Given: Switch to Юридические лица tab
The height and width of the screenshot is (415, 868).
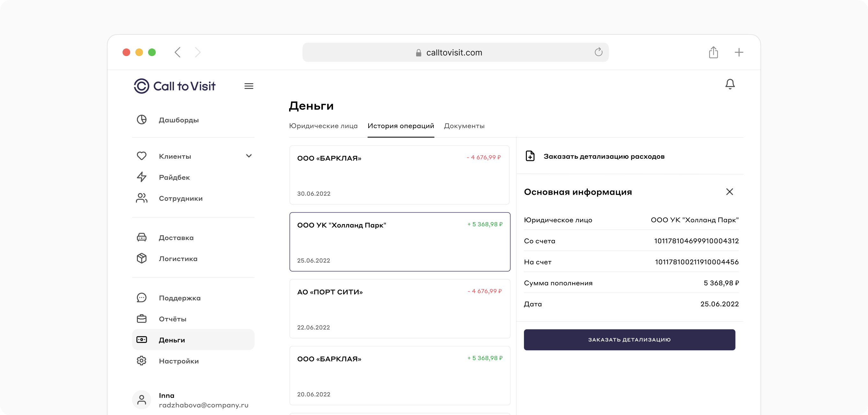Looking at the screenshot, I should coord(323,126).
